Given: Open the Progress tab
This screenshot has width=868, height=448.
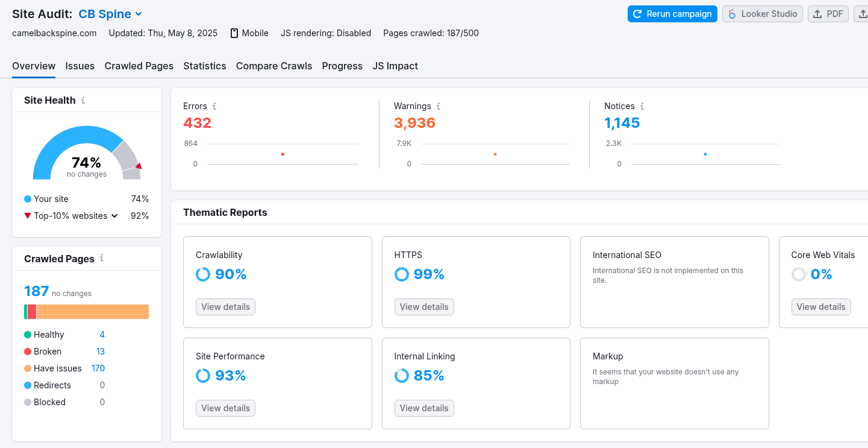Looking at the screenshot, I should pyautogui.click(x=342, y=66).
